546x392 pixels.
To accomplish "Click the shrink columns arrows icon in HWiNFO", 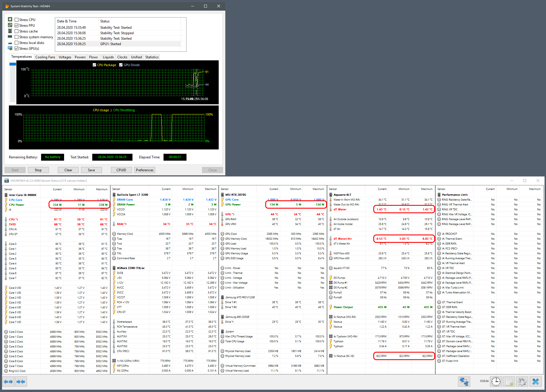I will click(21, 382).
